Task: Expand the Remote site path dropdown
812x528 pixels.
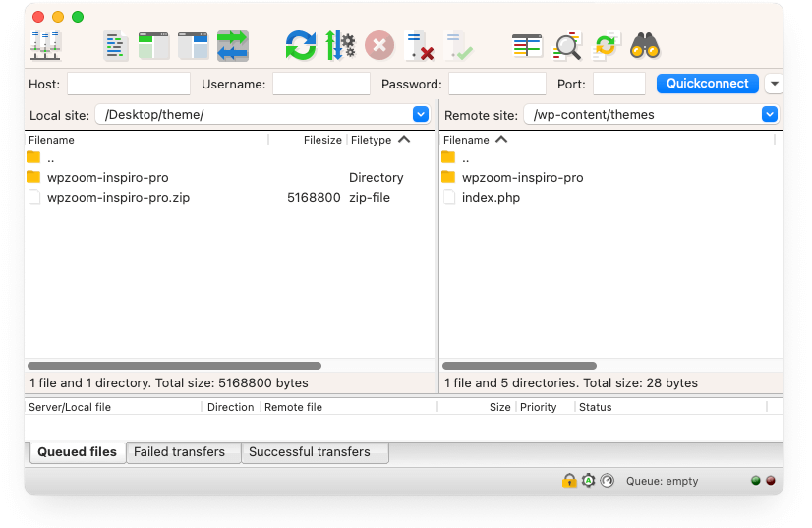Action: [770, 115]
